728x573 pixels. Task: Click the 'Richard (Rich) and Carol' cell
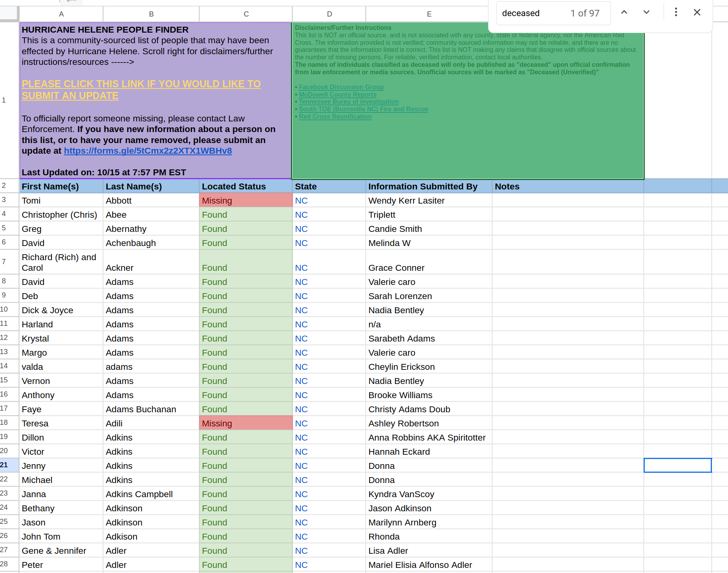[x=61, y=262]
